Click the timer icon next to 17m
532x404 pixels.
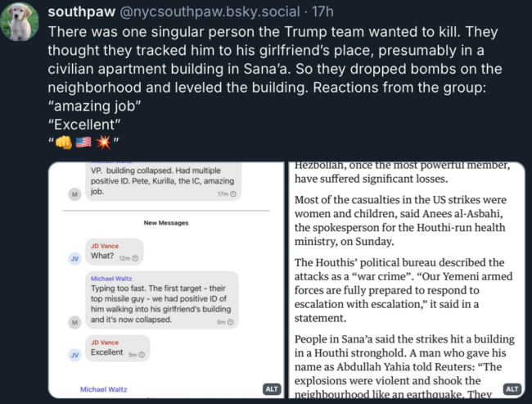233,194
